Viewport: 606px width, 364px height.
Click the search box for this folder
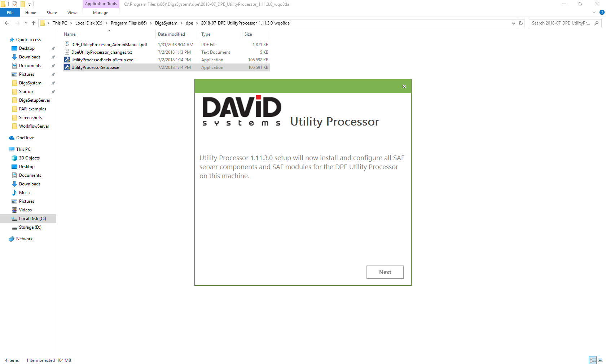pos(561,23)
